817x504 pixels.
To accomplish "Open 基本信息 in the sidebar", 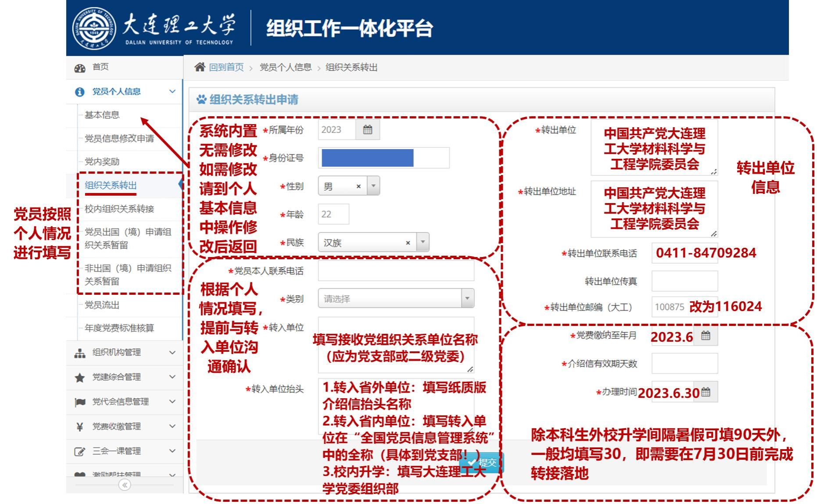I will pos(102,115).
